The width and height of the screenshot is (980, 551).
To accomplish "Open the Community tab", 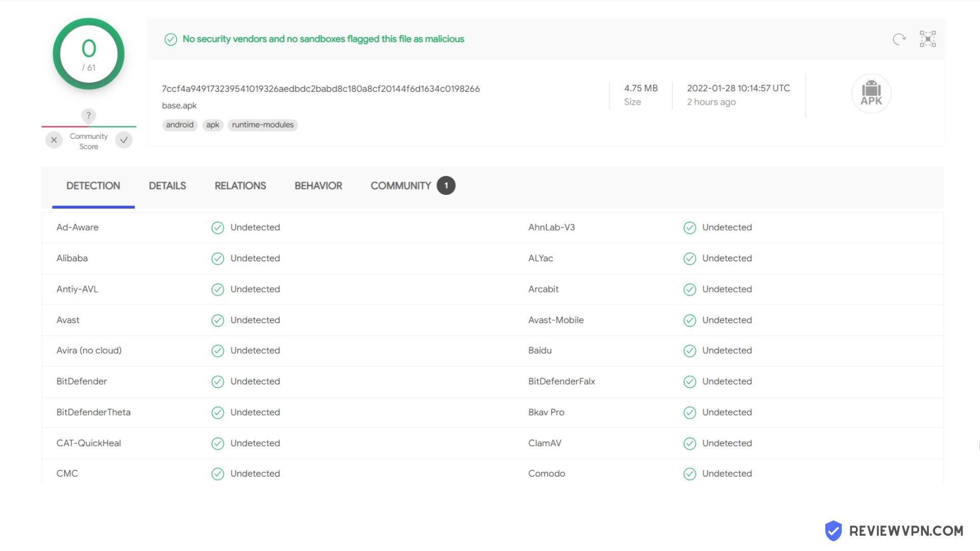I will click(401, 186).
